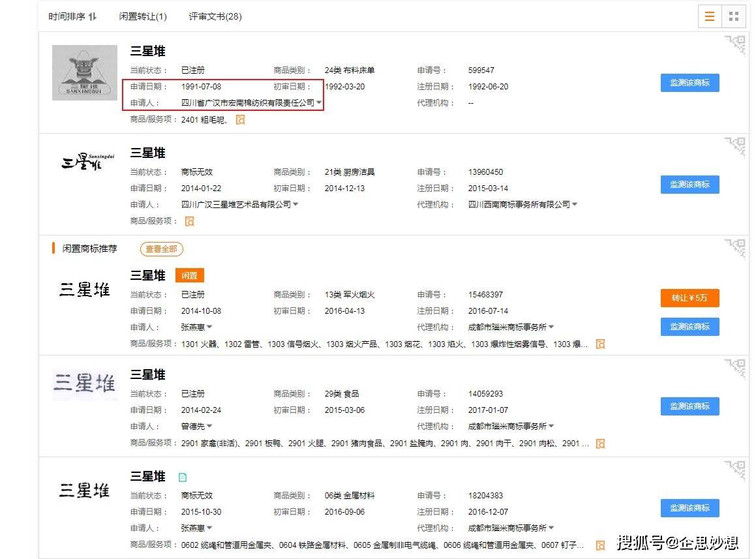Image resolution: width=756 pixels, height=559 pixels.
Task: Switch to the 评审文书(28) tab
Action: click(x=215, y=16)
